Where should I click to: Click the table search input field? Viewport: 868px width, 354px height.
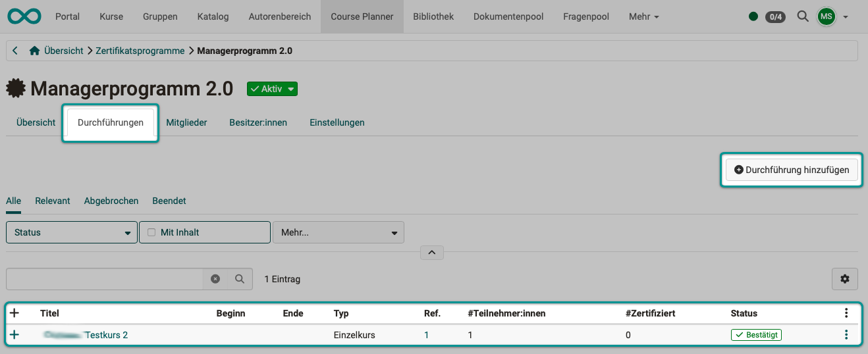pyautogui.click(x=104, y=279)
